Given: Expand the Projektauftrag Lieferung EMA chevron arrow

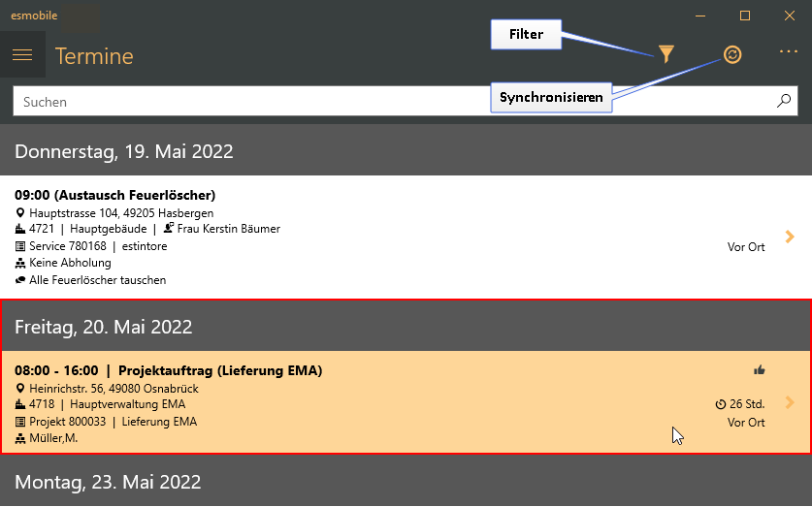Looking at the screenshot, I should coord(790,402).
